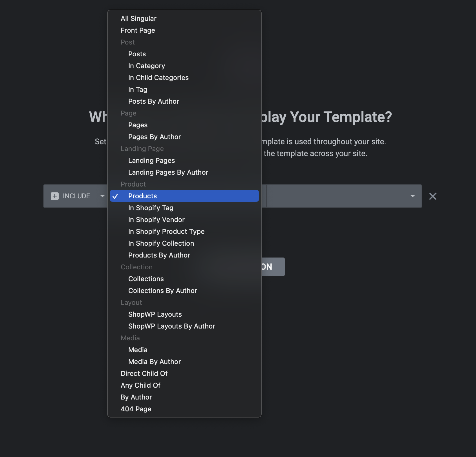476x457 pixels.
Task: Collapse the condition type list by selecting Products
Action: coord(142,196)
